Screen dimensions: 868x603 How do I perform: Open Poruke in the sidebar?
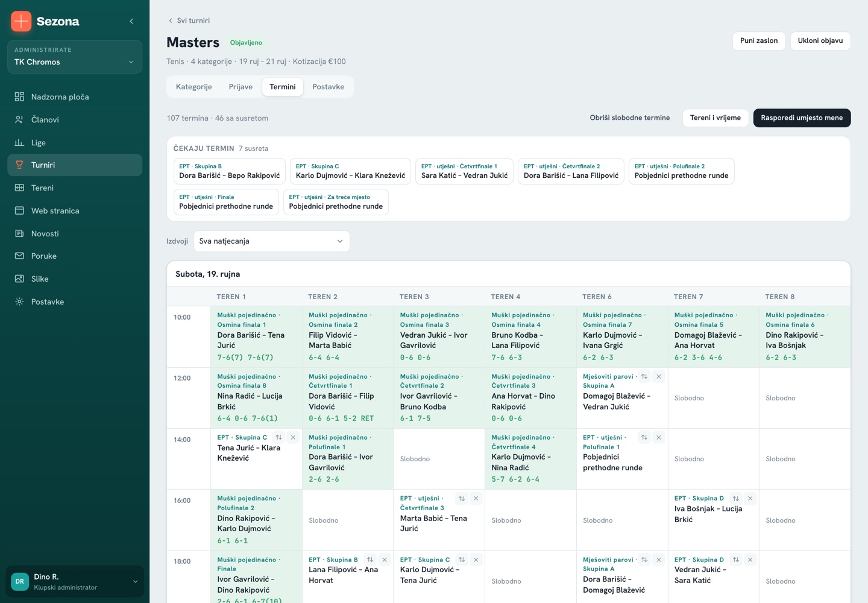click(x=75, y=256)
